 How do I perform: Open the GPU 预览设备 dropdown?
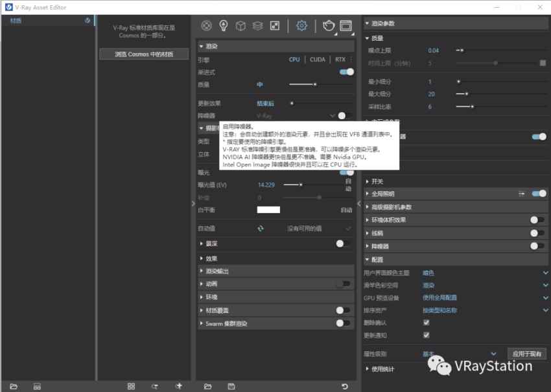[485, 297]
